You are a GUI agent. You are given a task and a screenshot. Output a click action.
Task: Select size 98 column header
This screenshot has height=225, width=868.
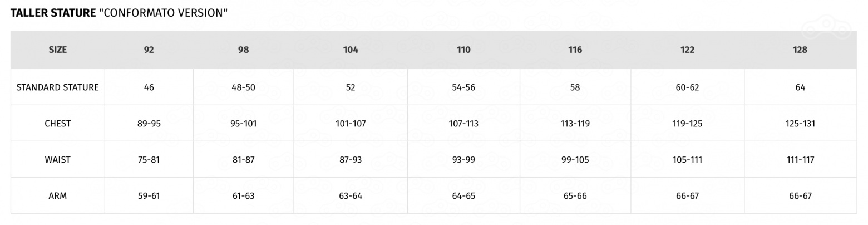point(243,50)
